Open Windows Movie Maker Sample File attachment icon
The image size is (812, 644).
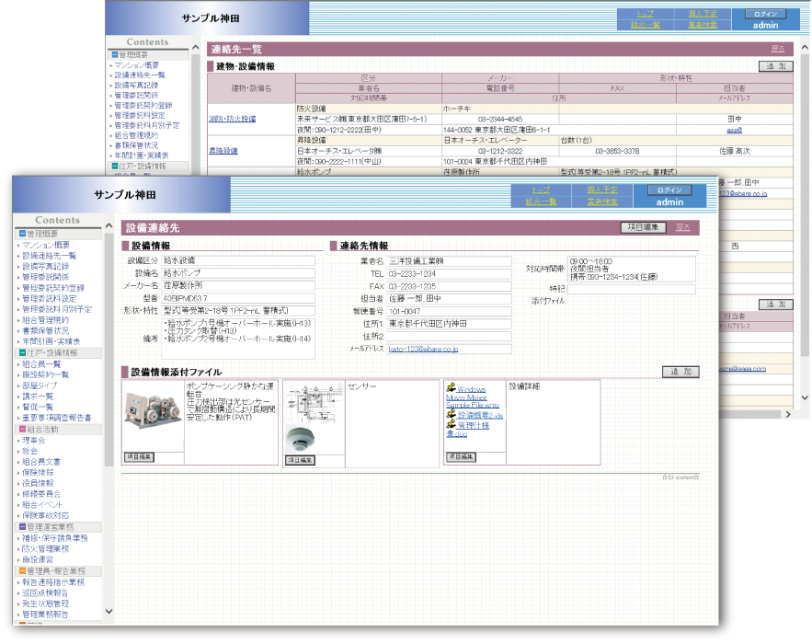451,387
